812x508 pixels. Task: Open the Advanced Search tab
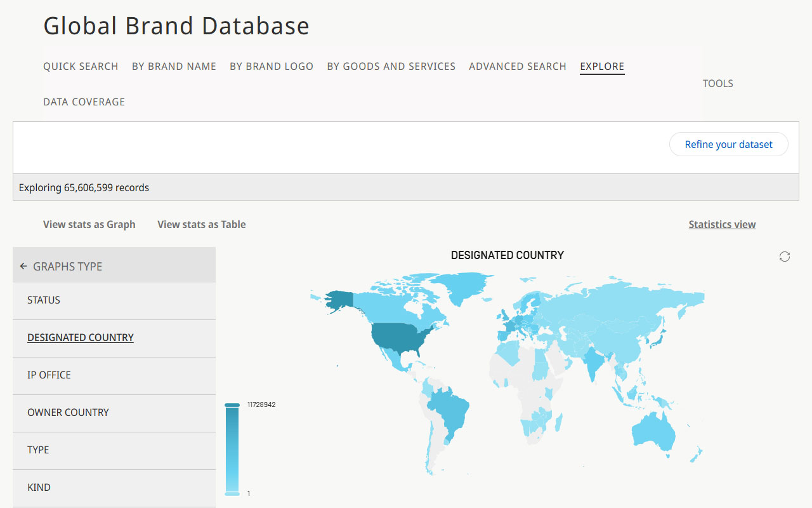(517, 66)
